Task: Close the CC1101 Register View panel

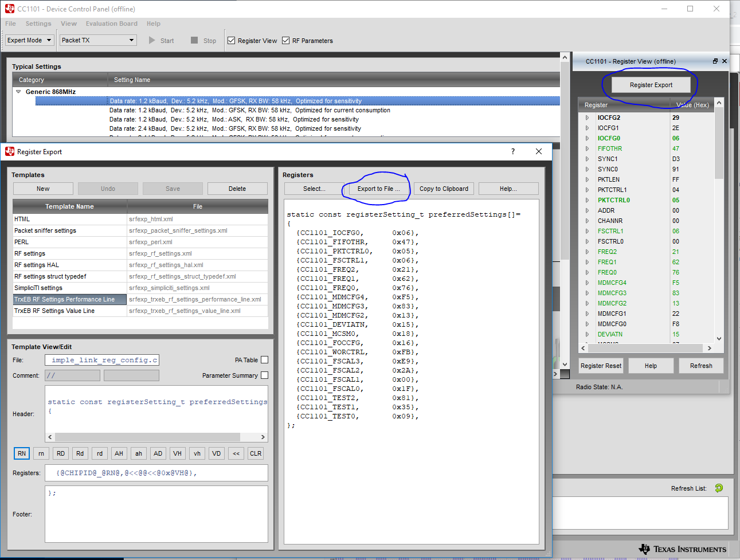Action: [x=725, y=61]
